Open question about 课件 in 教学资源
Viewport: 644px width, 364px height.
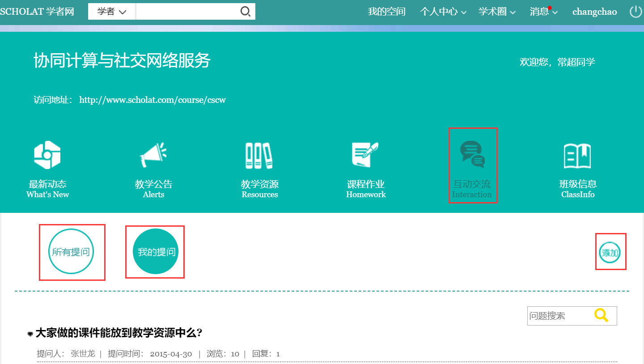point(119,333)
